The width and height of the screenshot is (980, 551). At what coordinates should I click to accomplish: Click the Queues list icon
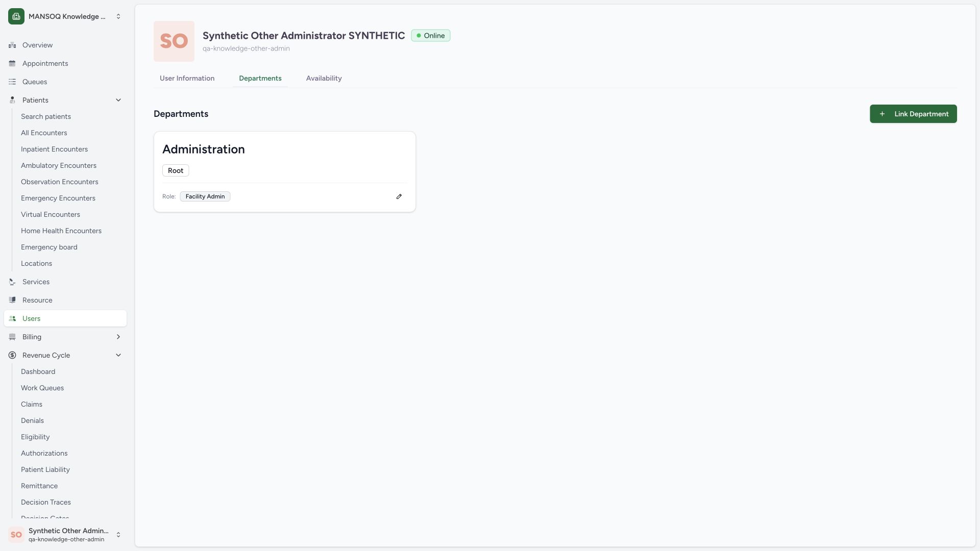pos(12,82)
